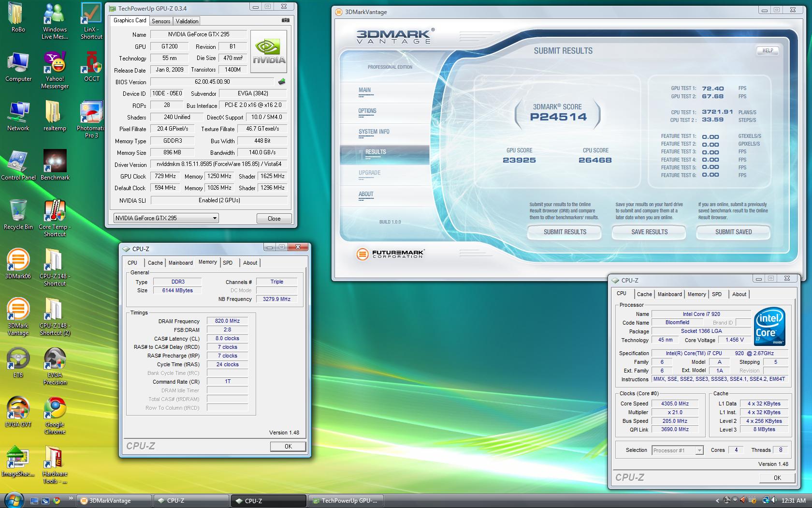Switch to the Validation tab in GPU-Z
Image resolution: width=812 pixels, height=508 pixels.
pyautogui.click(x=187, y=21)
